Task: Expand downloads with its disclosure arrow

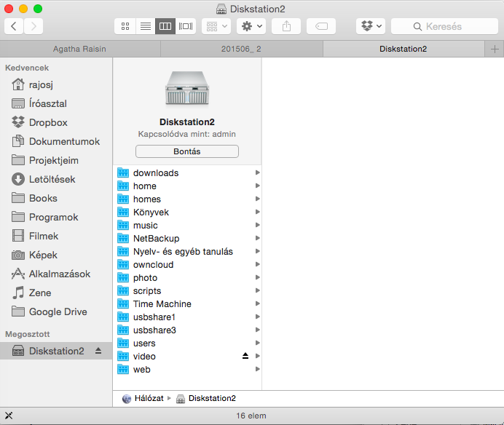Action: (x=258, y=172)
